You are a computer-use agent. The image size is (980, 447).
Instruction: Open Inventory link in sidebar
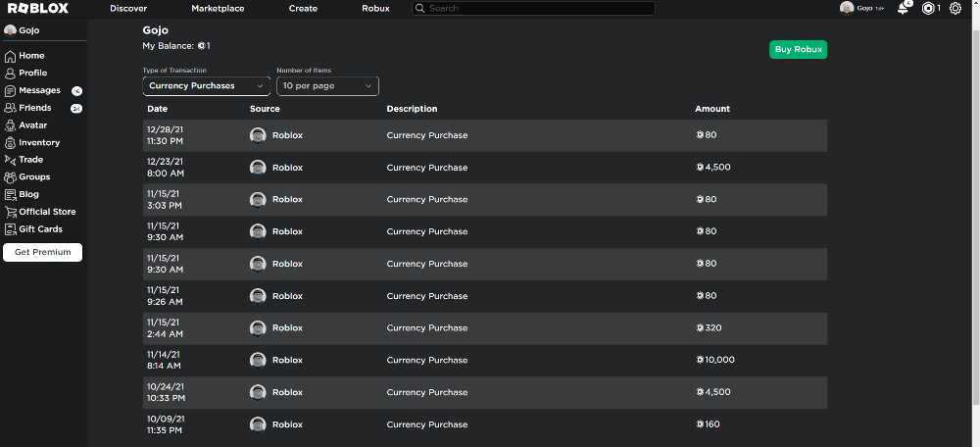[x=39, y=142]
